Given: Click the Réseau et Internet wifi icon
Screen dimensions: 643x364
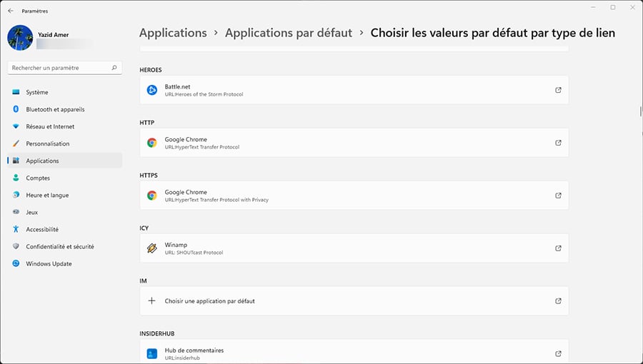Looking at the screenshot, I should click(16, 126).
